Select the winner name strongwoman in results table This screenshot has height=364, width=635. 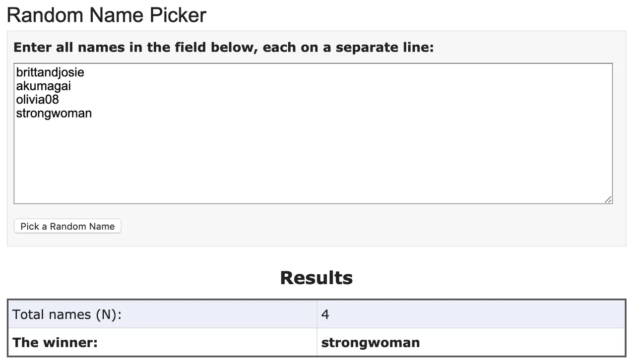[371, 342]
